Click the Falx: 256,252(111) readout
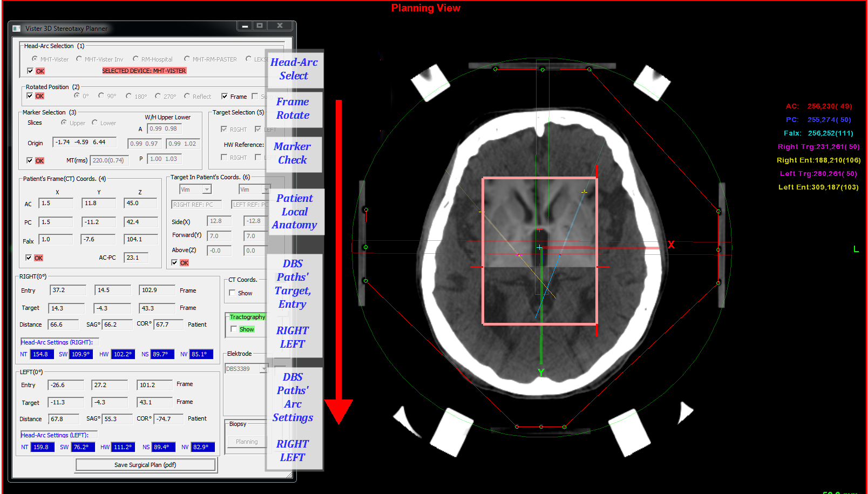The image size is (868, 494). (818, 133)
